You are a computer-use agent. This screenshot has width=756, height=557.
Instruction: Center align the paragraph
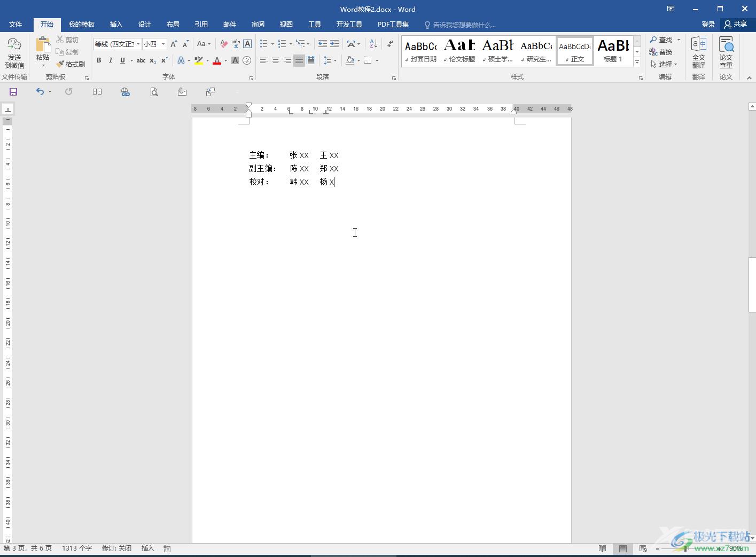pos(276,60)
